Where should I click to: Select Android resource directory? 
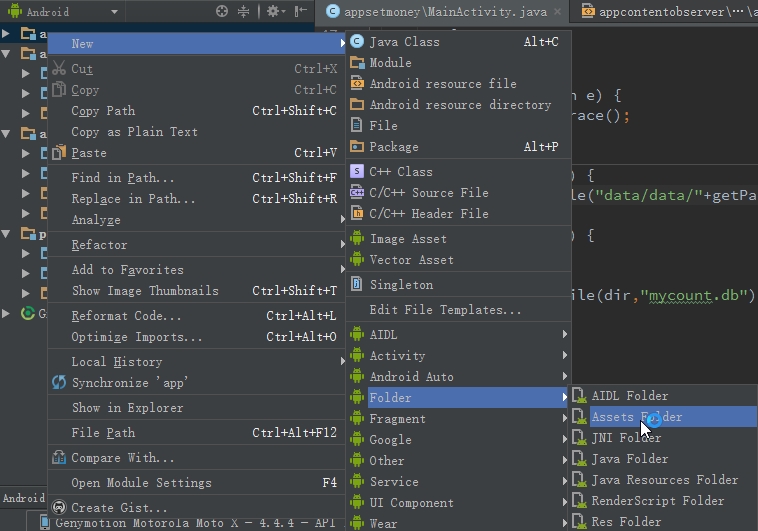[x=458, y=104]
